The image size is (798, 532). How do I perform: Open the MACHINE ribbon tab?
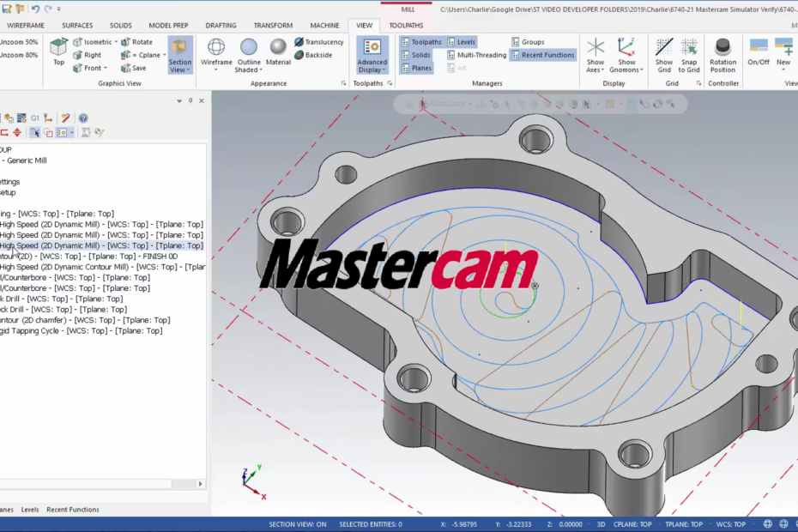click(324, 26)
